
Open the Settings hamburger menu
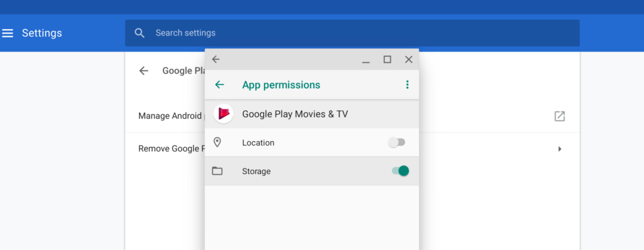coord(7,34)
